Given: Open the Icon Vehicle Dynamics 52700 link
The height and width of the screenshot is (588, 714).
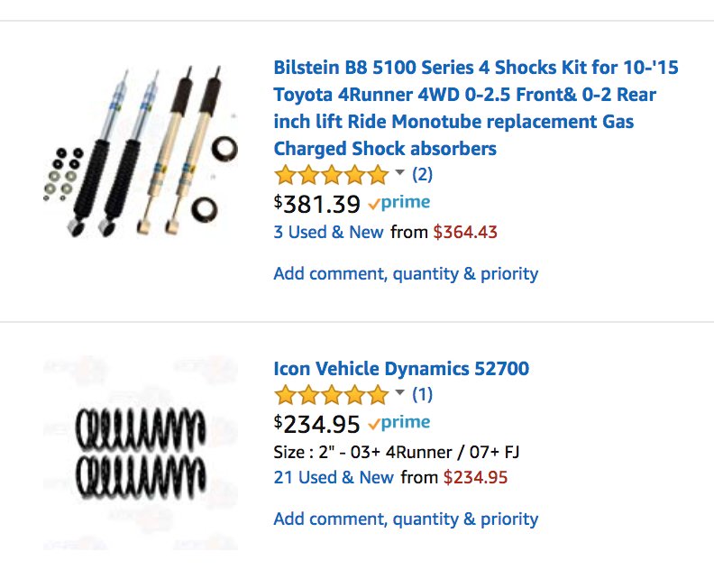Looking at the screenshot, I should [x=401, y=369].
